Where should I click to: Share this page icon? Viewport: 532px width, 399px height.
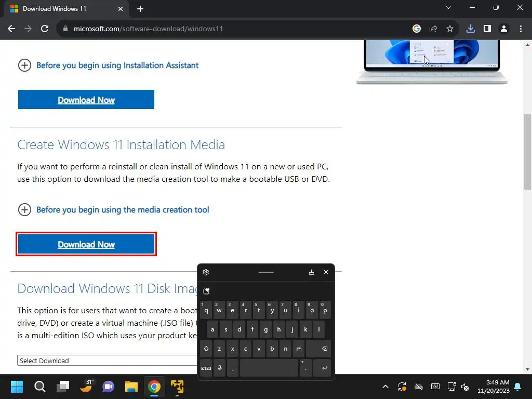tap(433, 29)
